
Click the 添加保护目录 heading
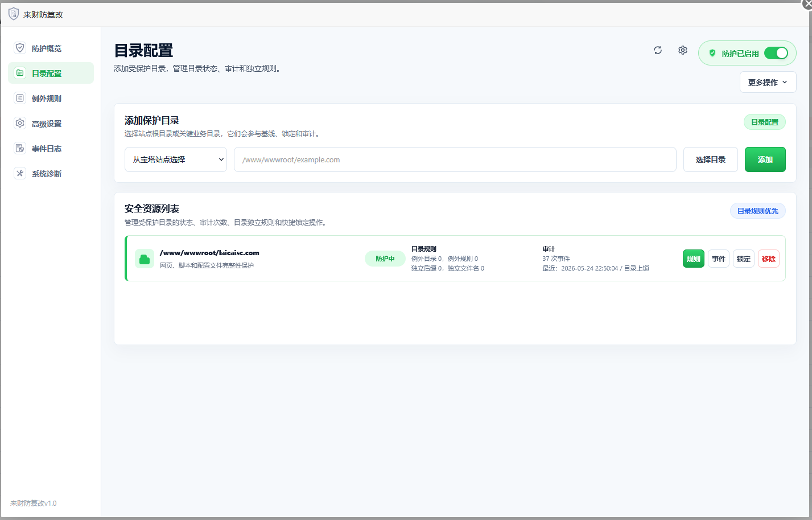pos(152,120)
